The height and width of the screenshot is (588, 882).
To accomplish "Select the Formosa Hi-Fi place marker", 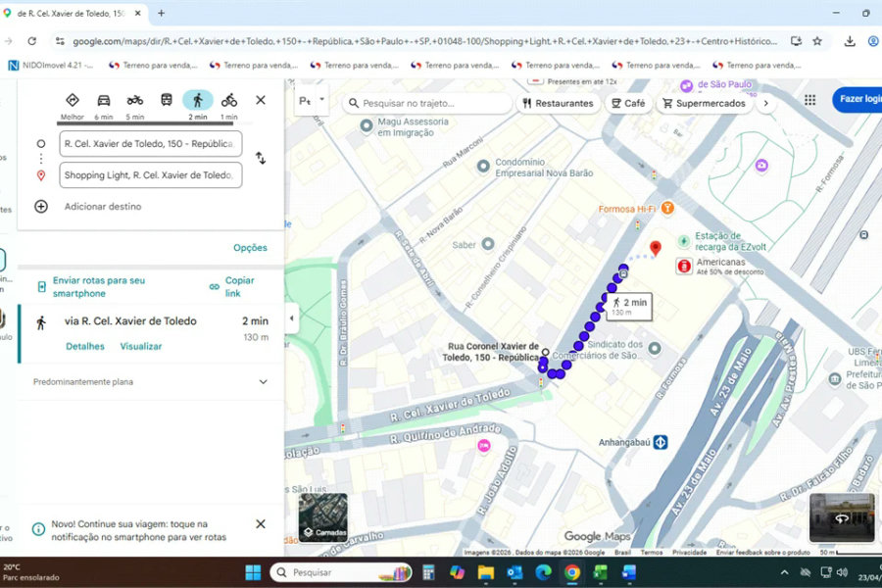I will click(x=667, y=208).
